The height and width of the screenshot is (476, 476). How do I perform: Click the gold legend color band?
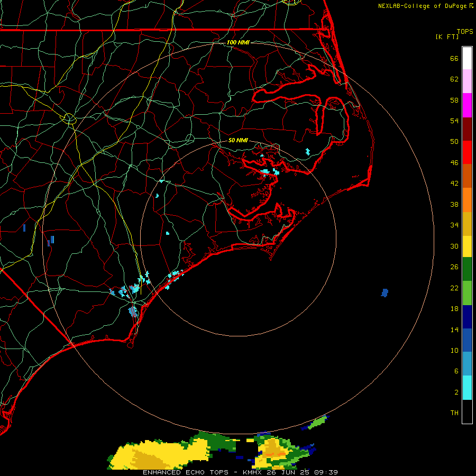tap(467, 224)
